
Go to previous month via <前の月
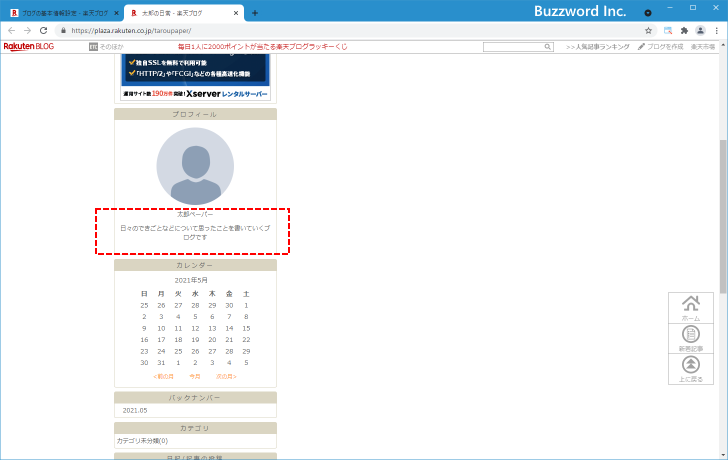coord(163,376)
